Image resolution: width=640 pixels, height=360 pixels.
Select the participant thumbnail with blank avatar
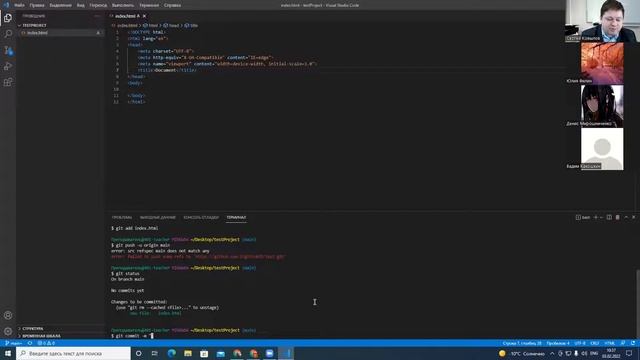point(602,149)
